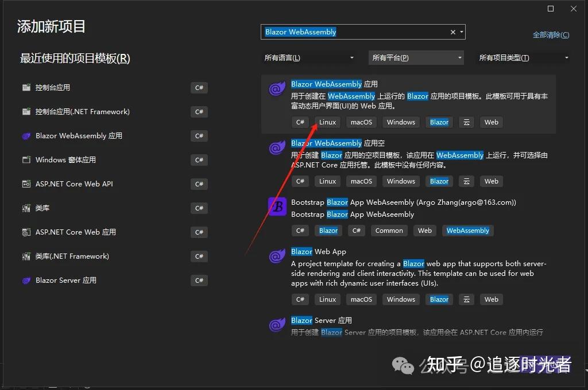Click the macOS tag under Blazor WebAssembly 应用
This screenshot has width=588, height=390.
click(361, 122)
